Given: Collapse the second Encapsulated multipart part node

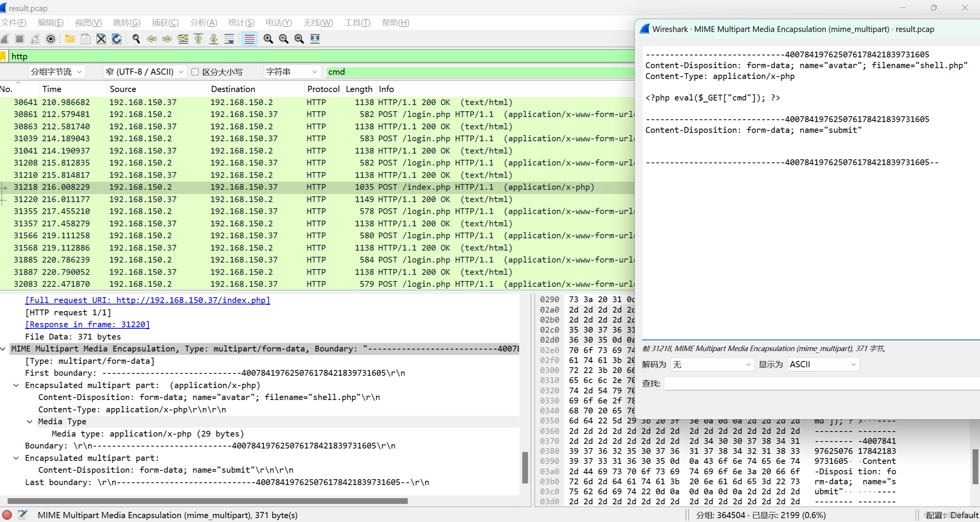Looking at the screenshot, I should pos(17,458).
